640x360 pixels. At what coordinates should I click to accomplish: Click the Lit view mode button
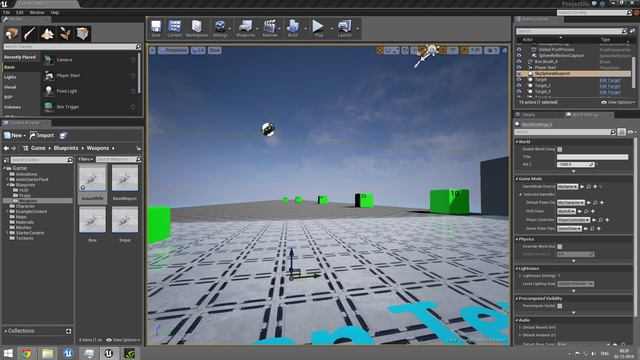198,51
